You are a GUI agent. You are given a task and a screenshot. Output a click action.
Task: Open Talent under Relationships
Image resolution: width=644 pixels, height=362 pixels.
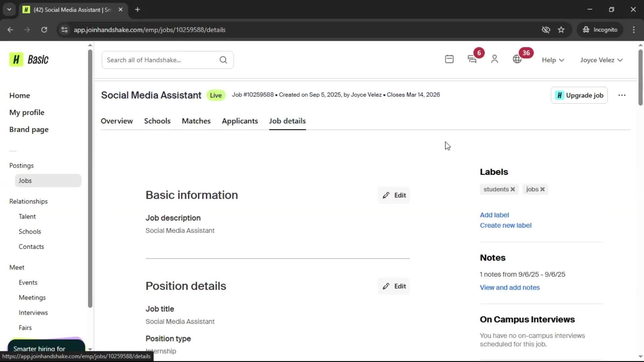point(27,217)
